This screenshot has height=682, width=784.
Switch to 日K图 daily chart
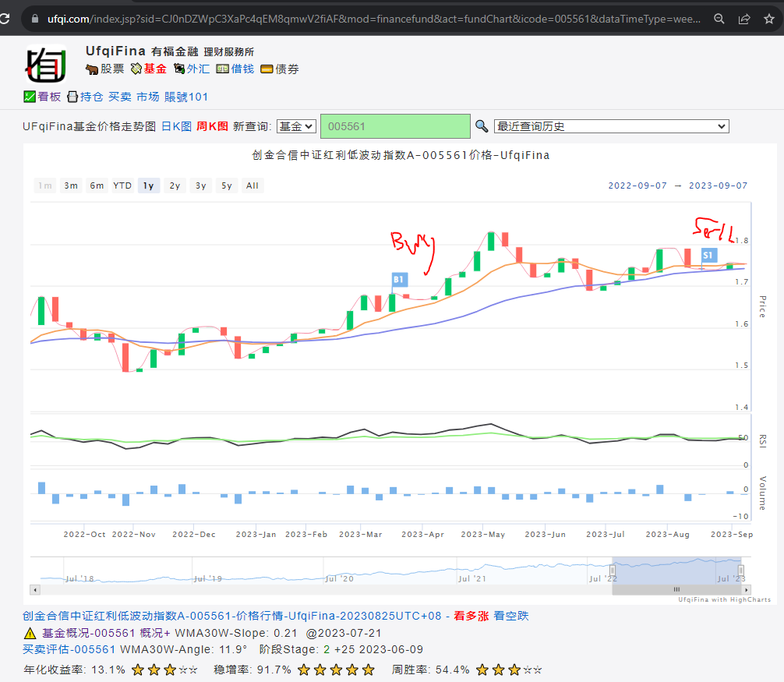(x=176, y=126)
